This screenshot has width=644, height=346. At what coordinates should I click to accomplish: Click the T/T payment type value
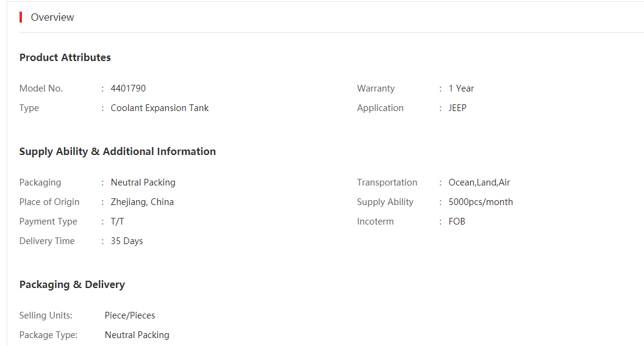[x=117, y=222]
